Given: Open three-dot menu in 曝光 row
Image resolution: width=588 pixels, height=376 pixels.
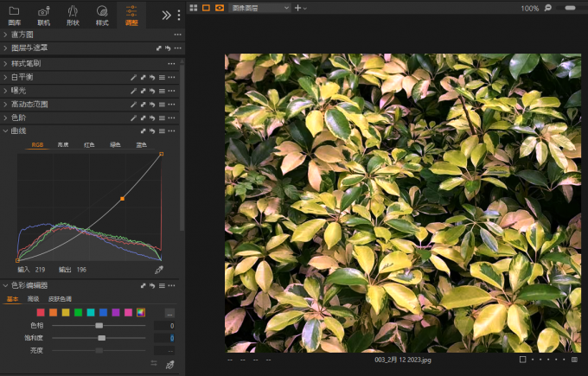Looking at the screenshot, I should [171, 91].
